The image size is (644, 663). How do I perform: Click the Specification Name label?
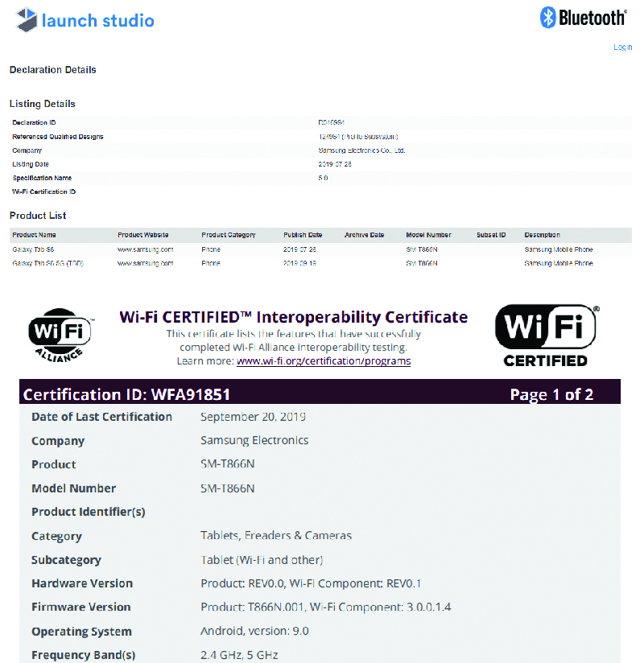(42, 178)
